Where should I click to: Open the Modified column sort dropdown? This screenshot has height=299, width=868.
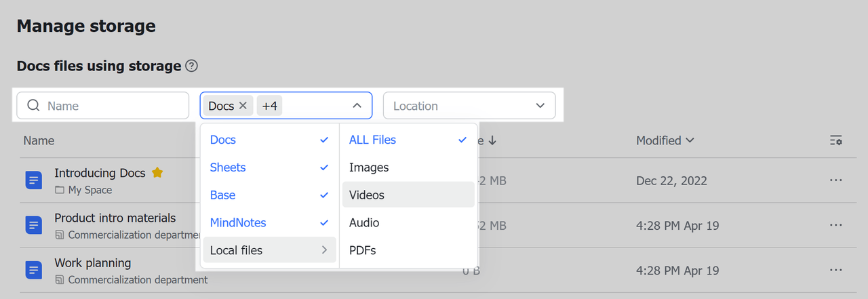(665, 140)
